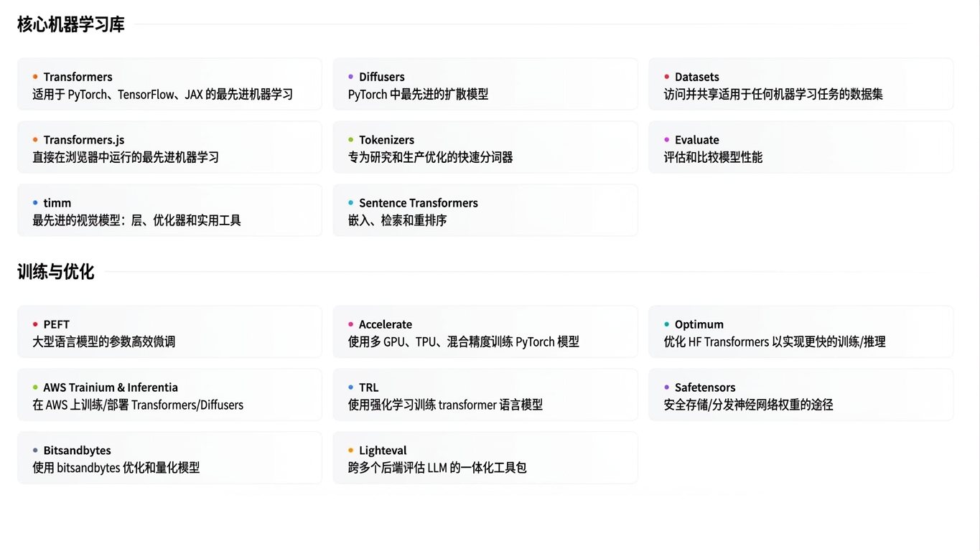Open the Safetensors card
The image size is (980, 551).
801,395
